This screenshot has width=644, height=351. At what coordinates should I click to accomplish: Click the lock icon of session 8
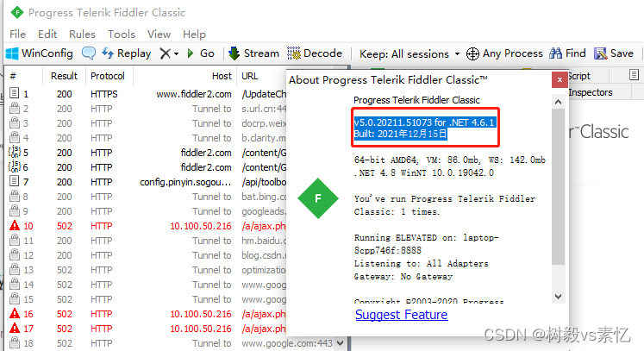click(15, 196)
